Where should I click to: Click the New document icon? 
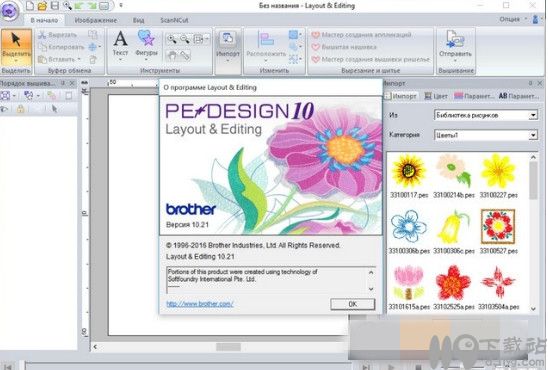click(30, 6)
